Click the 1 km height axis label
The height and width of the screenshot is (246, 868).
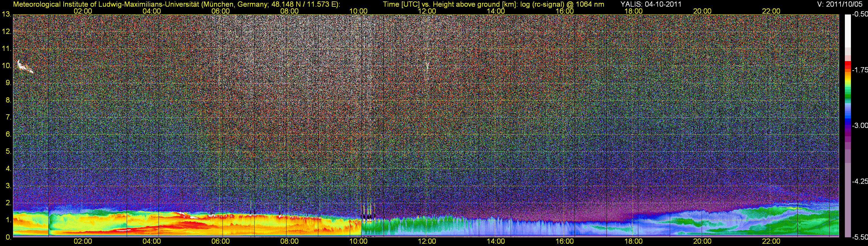coord(8,221)
